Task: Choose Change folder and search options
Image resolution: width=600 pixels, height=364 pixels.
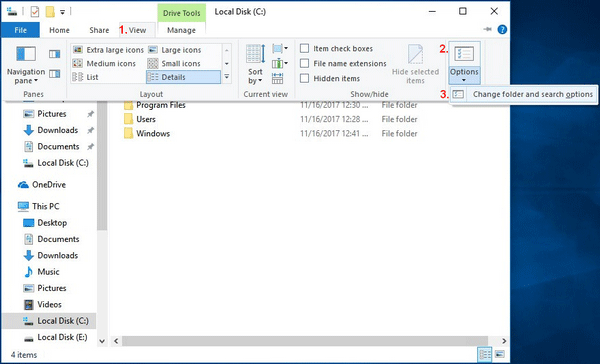Action: point(523,94)
